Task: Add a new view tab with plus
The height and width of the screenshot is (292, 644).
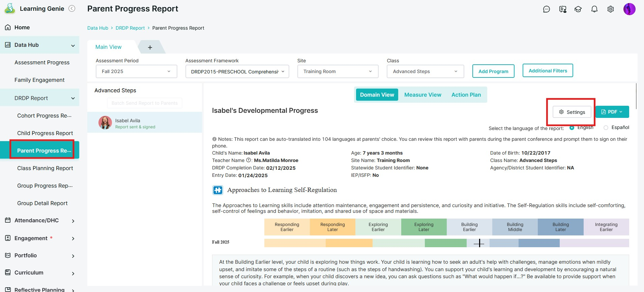Action: [150, 47]
